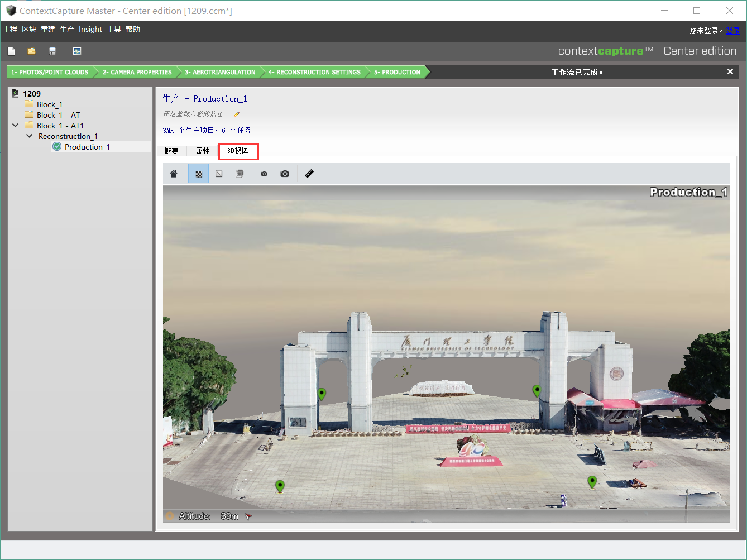Select solid cube display mode icon
The height and width of the screenshot is (560, 747).
click(x=240, y=174)
